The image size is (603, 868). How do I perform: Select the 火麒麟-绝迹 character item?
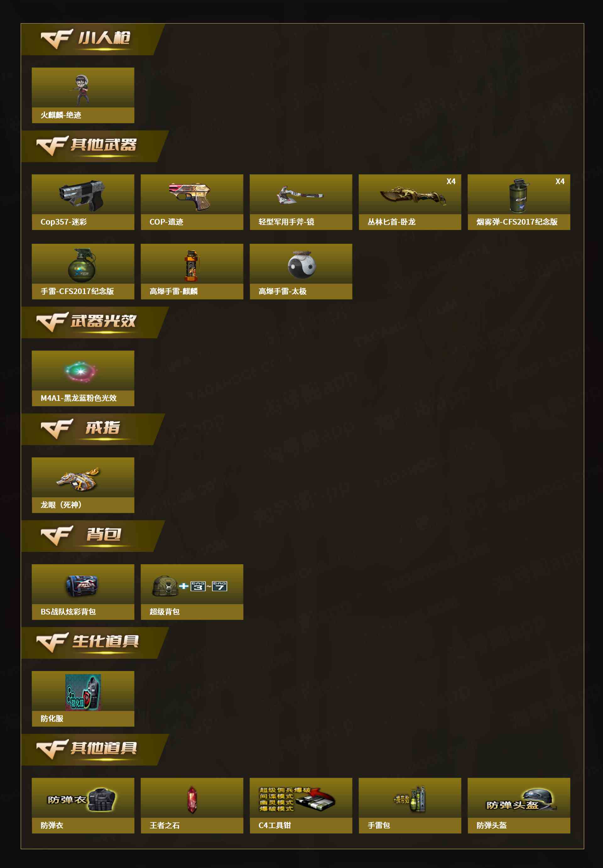tap(83, 95)
